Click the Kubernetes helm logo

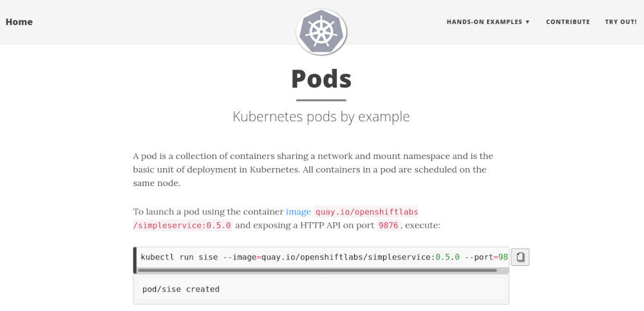click(321, 32)
